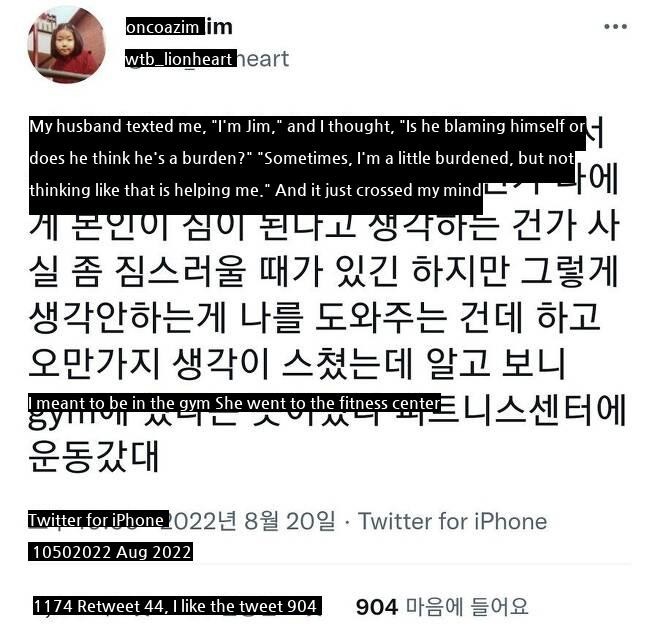Open the profile avatar photo
The width and height of the screenshot is (658, 636).
(66, 45)
